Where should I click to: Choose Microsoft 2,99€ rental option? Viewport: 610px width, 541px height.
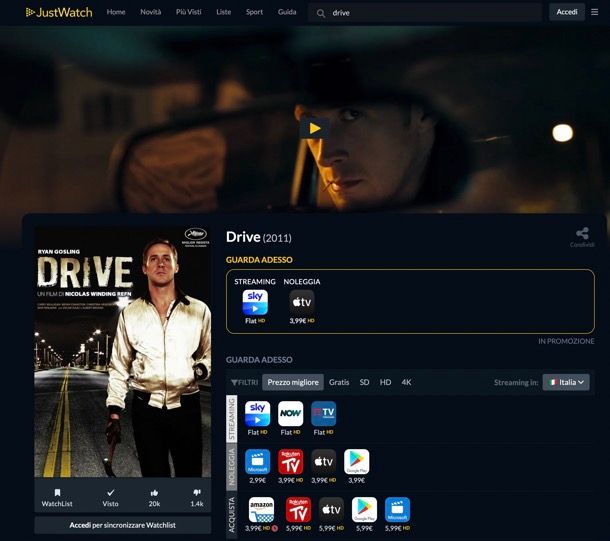258,462
